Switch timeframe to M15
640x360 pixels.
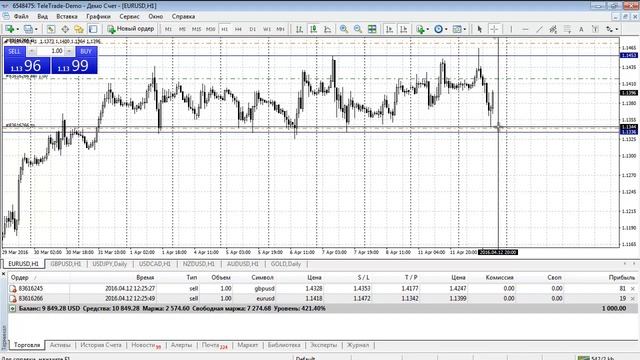(196, 29)
